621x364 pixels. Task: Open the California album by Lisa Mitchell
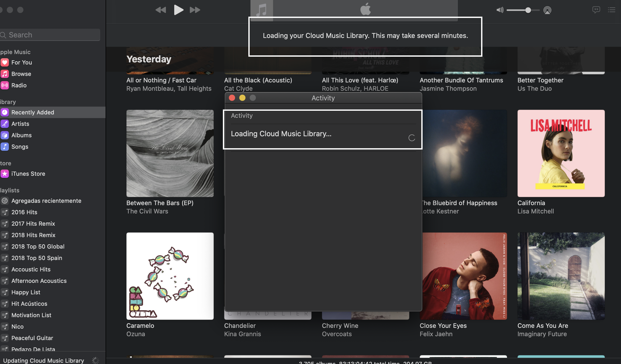point(561,153)
